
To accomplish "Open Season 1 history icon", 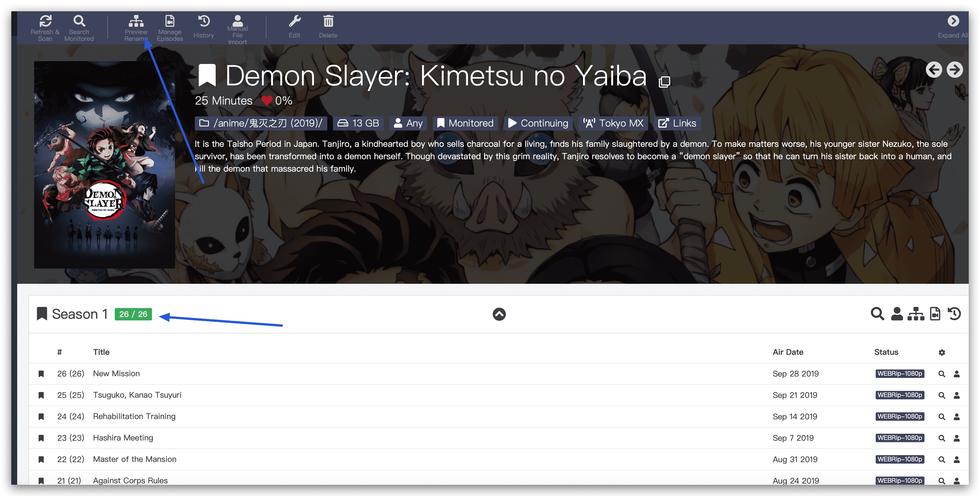I will pos(954,314).
